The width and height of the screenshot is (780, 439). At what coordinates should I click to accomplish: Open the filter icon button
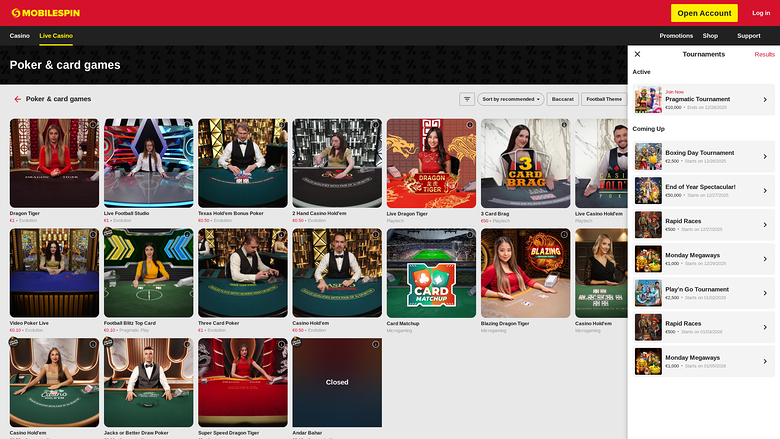467,99
